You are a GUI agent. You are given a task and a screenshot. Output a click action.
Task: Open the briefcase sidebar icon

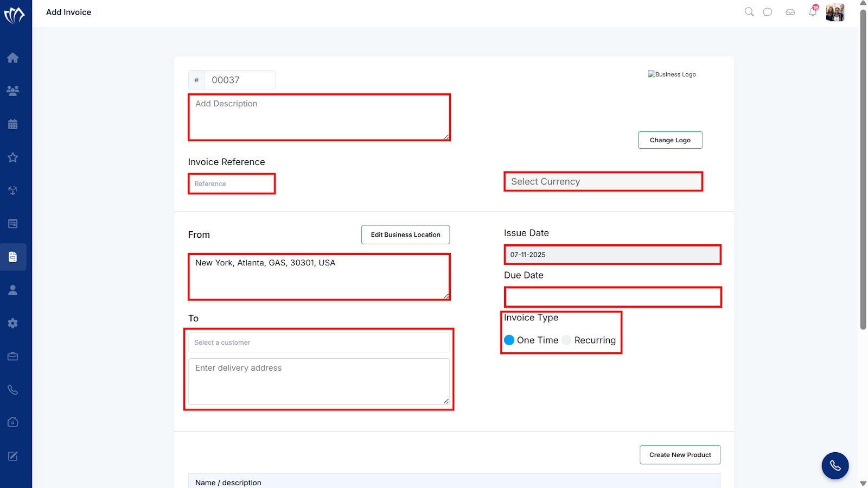pos(13,357)
